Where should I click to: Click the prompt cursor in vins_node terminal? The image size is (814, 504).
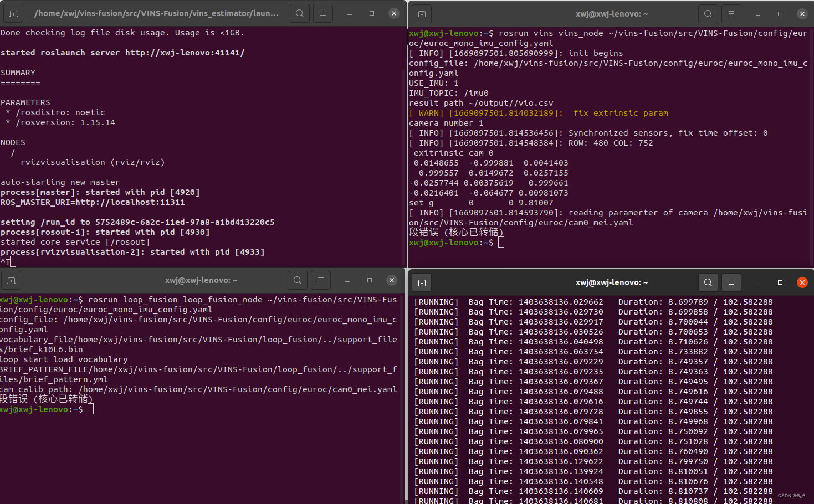[x=501, y=243]
